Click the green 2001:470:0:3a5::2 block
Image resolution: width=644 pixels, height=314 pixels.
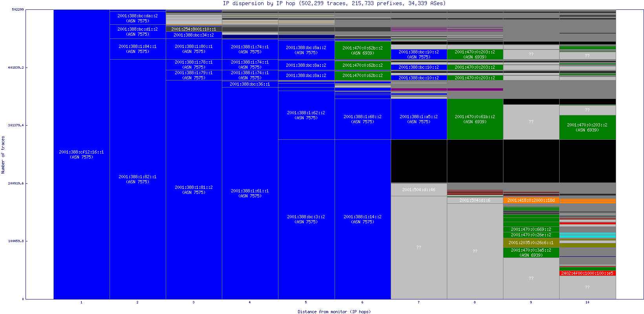[x=531, y=252]
